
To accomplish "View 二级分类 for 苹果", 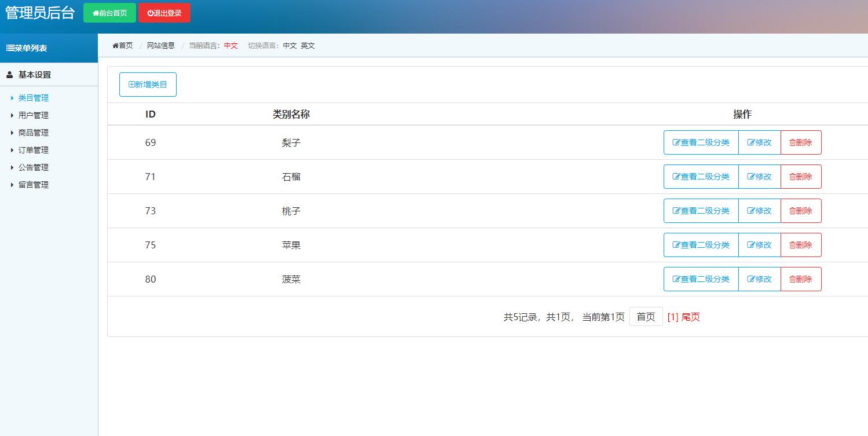I will coord(701,245).
